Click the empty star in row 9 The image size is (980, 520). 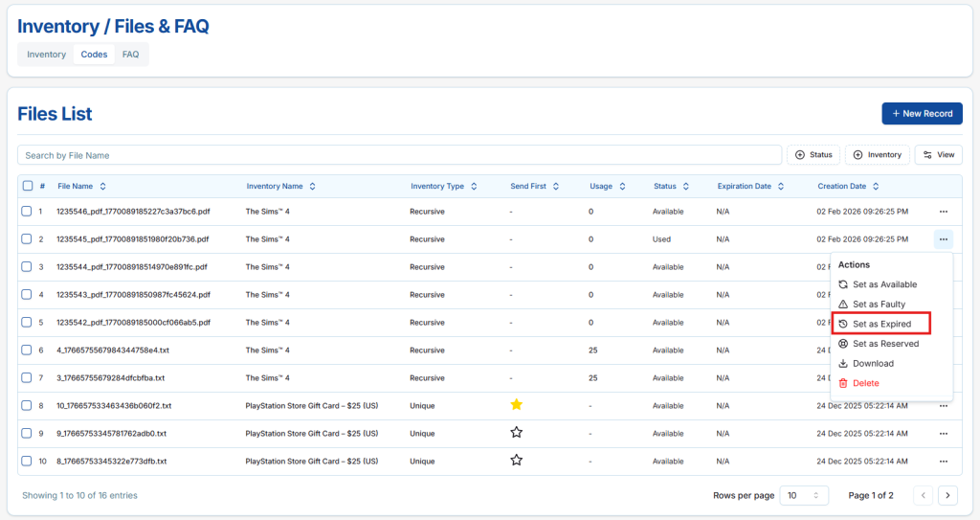(x=517, y=433)
